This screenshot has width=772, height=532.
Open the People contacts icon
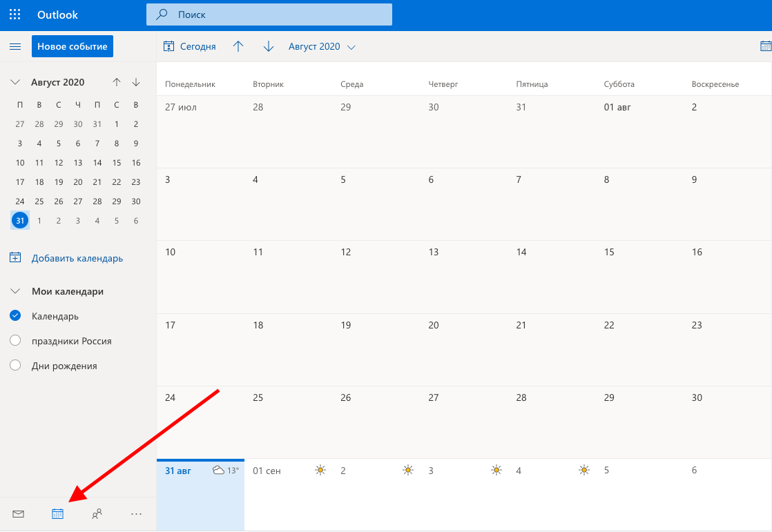tap(97, 514)
